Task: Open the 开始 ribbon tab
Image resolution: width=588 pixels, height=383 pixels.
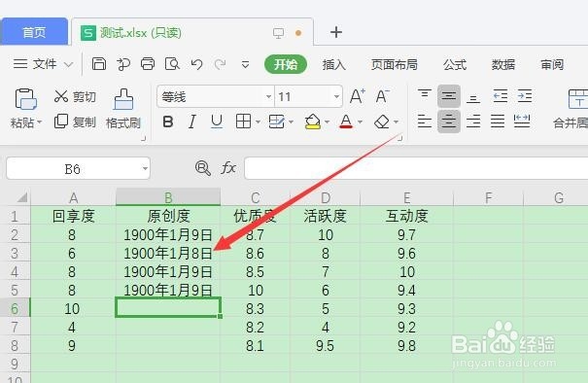Action: tap(286, 64)
